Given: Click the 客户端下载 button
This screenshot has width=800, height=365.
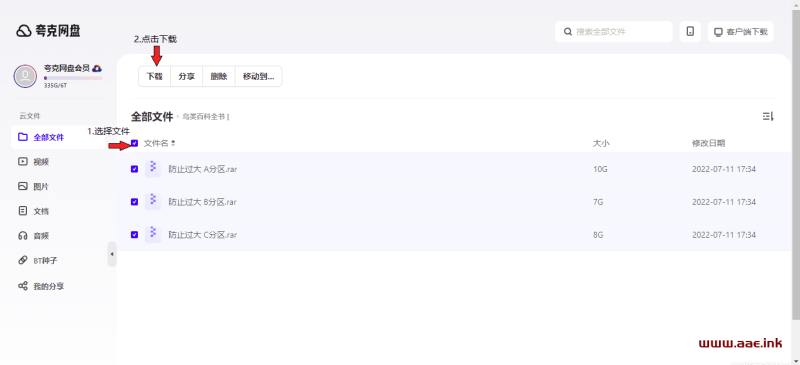Looking at the screenshot, I should pos(741,32).
